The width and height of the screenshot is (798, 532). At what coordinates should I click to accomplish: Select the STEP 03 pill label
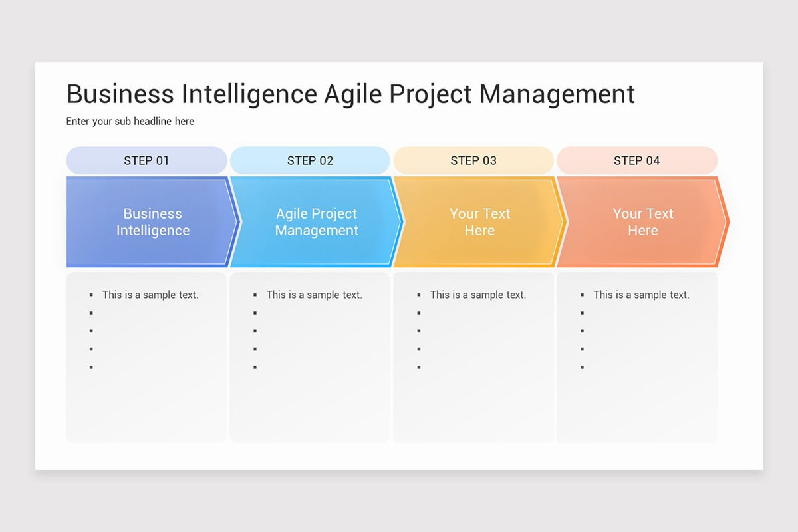coord(473,160)
